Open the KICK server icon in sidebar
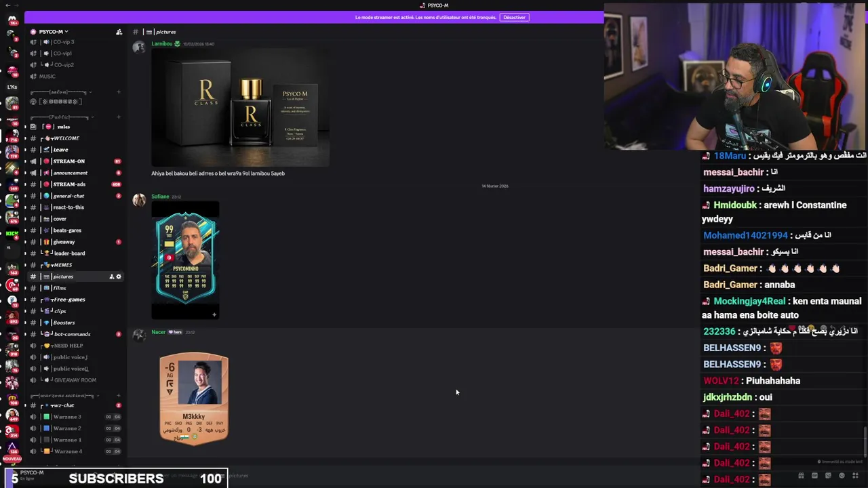Image resolution: width=868 pixels, height=488 pixels. pyautogui.click(x=12, y=234)
